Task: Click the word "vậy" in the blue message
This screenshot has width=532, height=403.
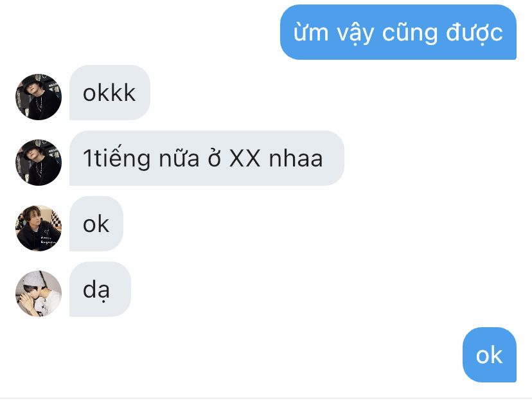Action: 355,33
